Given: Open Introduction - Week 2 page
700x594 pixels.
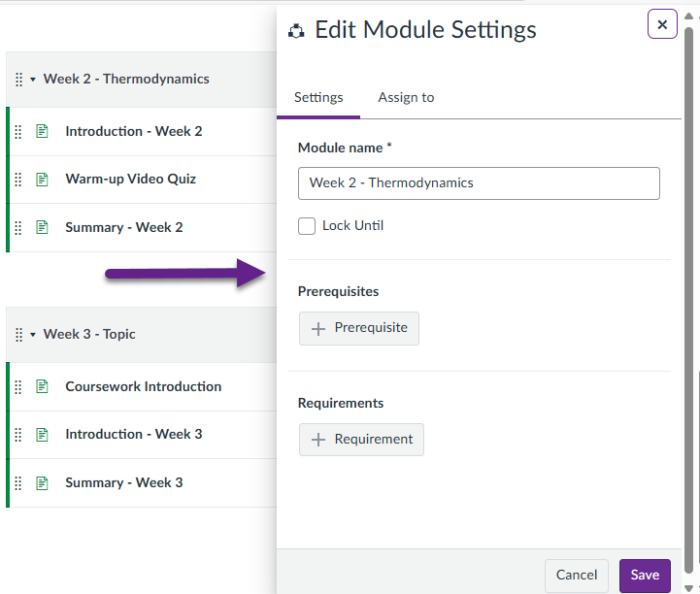Looking at the screenshot, I should [133, 131].
